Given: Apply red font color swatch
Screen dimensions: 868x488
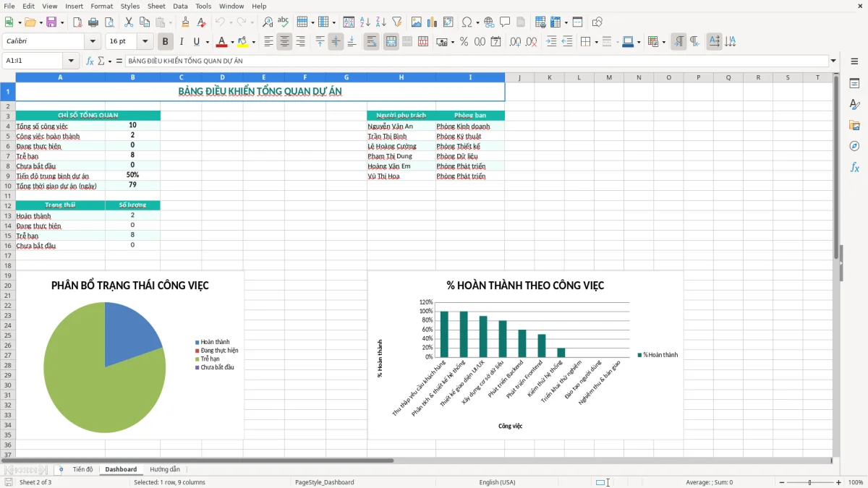Looking at the screenshot, I should (x=222, y=42).
